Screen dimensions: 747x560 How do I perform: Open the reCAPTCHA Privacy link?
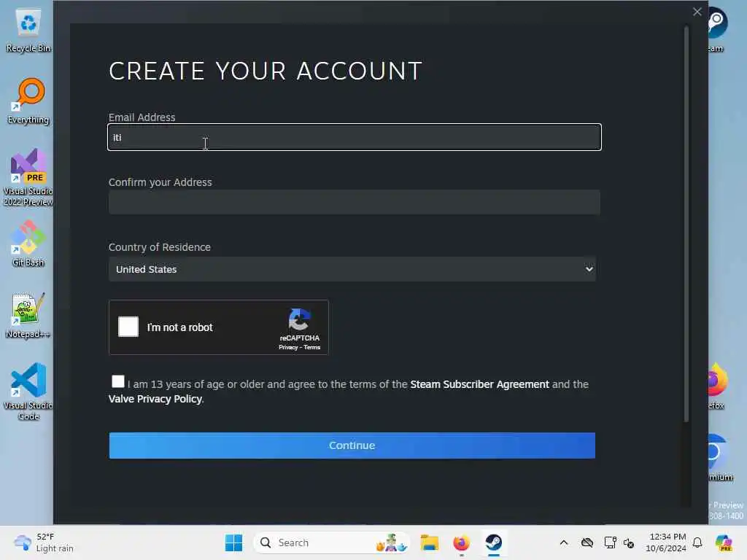coord(287,347)
